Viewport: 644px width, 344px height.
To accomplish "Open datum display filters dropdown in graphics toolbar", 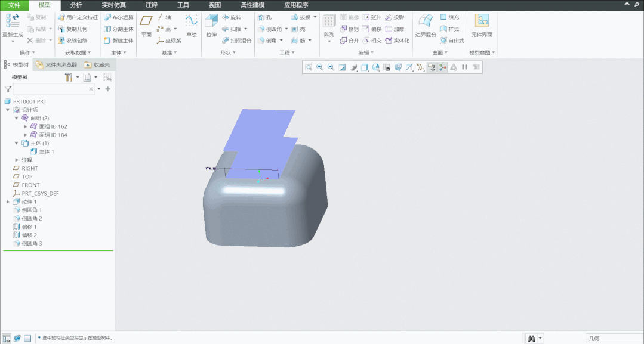I will (x=420, y=67).
